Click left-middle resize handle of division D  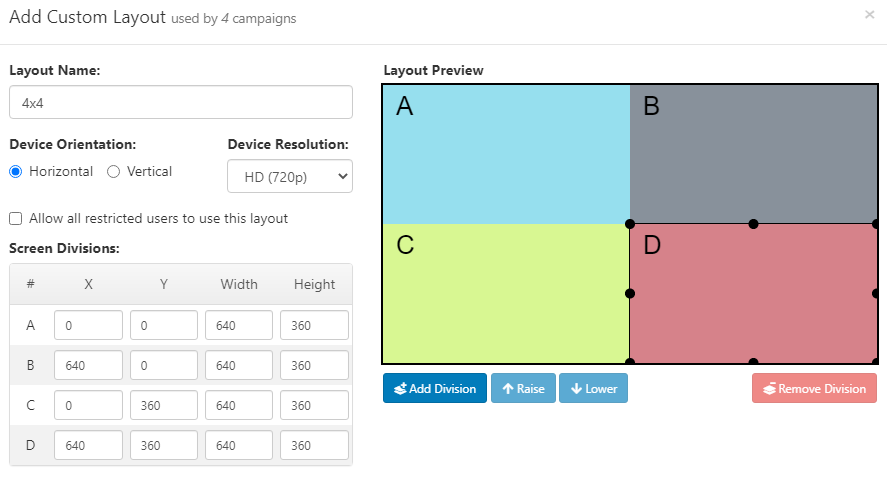(x=630, y=293)
